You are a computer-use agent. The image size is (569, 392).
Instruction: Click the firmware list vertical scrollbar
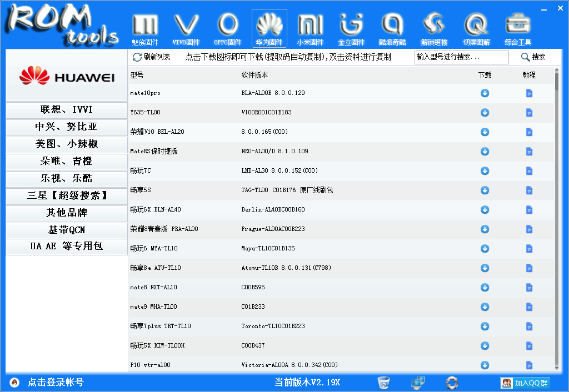point(557,219)
